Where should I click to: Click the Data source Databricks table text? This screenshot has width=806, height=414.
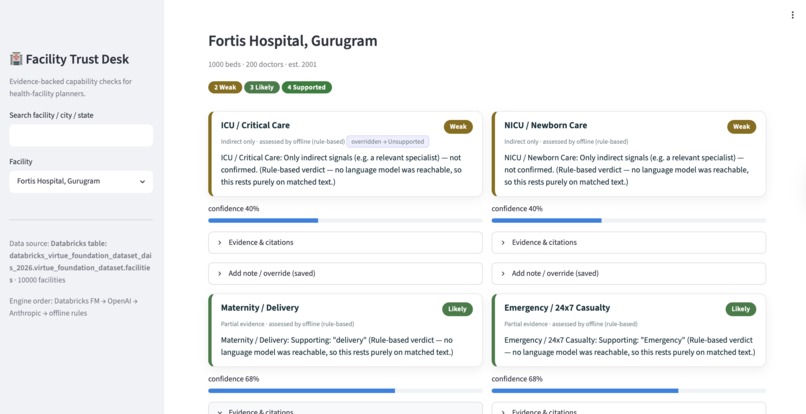point(80,262)
